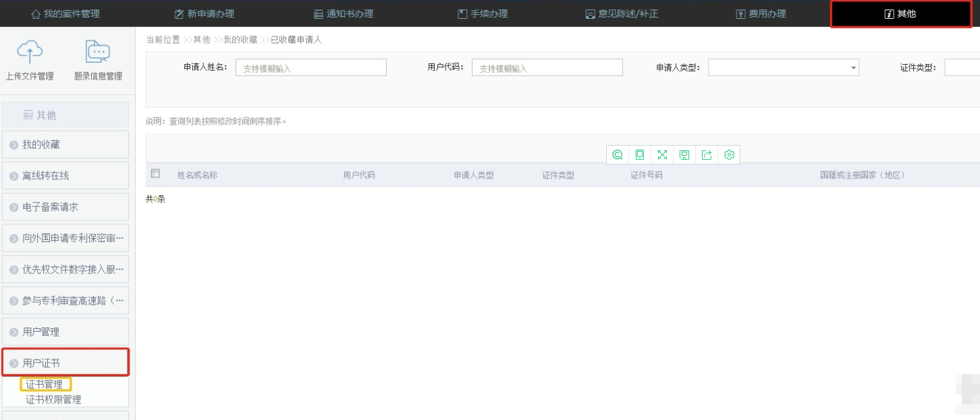
Task: Open table settings gear icon
Action: point(729,155)
